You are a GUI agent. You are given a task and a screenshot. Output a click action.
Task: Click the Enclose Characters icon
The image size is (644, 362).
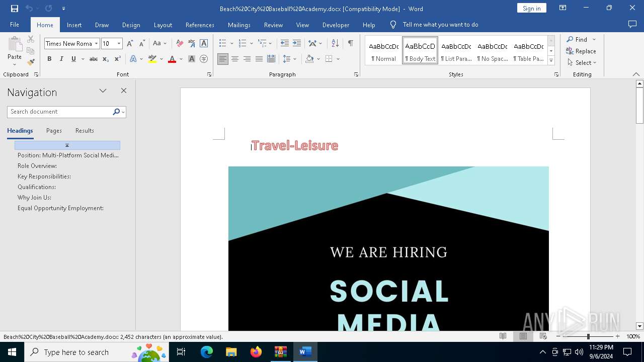[204, 59]
